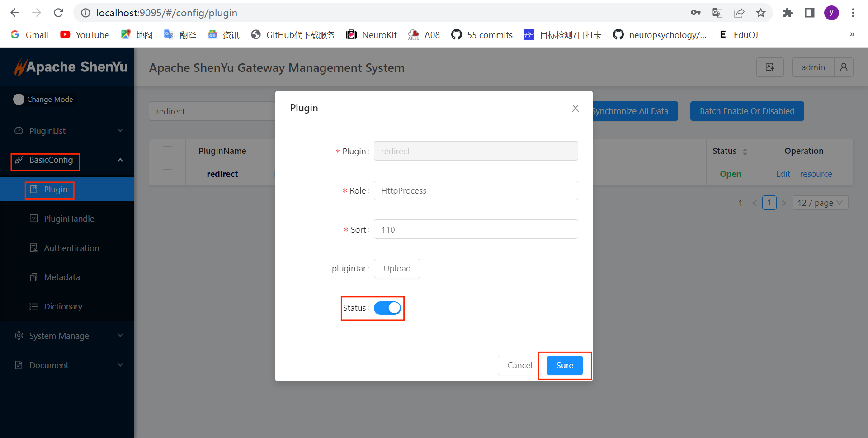The height and width of the screenshot is (438, 868).
Task: Click the share page icon in address bar
Action: 739,13
